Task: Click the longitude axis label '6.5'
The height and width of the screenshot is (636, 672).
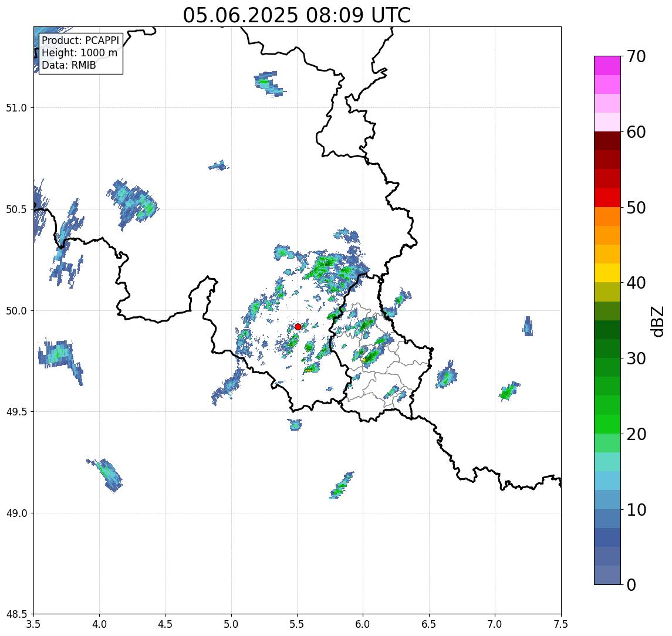Action: (x=429, y=624)
